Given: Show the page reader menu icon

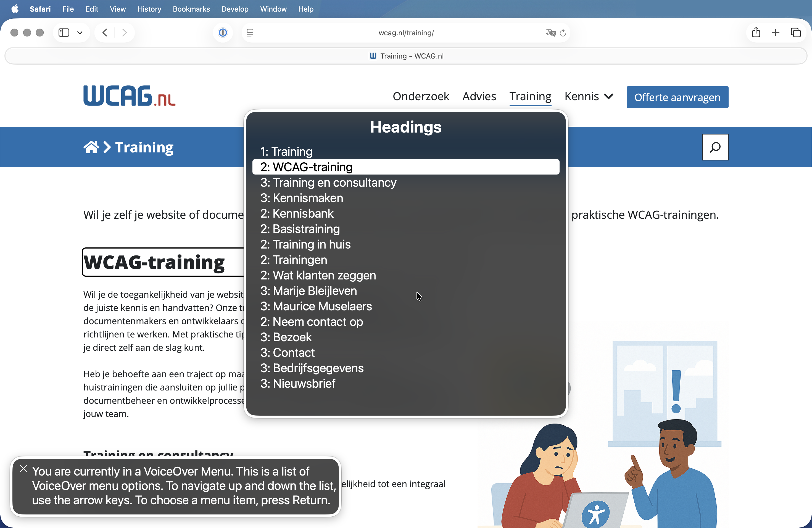Looking at the screenshot, I should coord(250,33).
